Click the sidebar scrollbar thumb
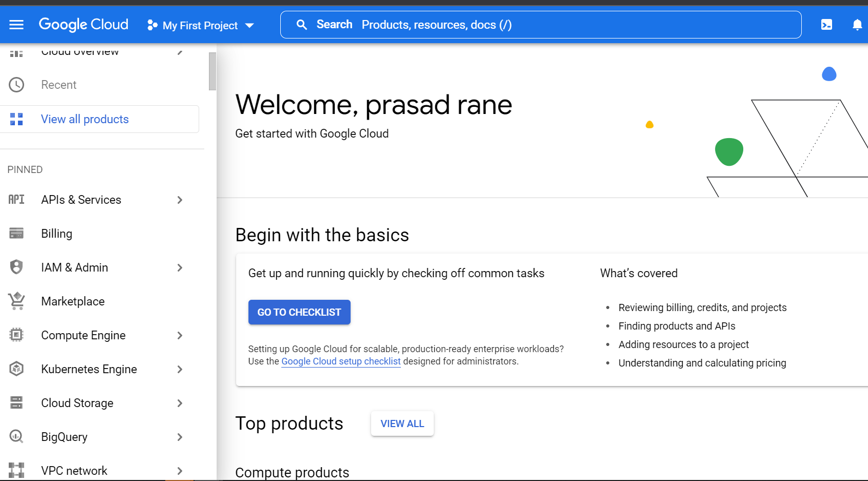 (x=213, y=71)
